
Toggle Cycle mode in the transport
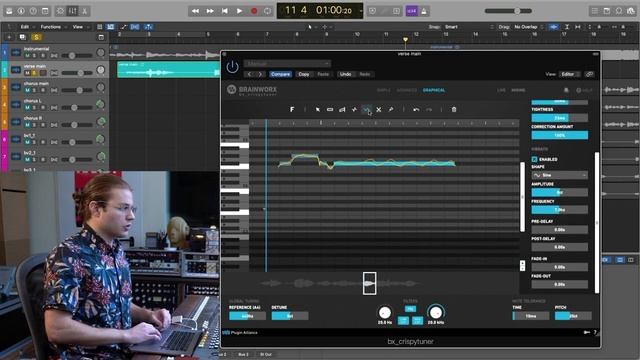[x=267, y=11]
